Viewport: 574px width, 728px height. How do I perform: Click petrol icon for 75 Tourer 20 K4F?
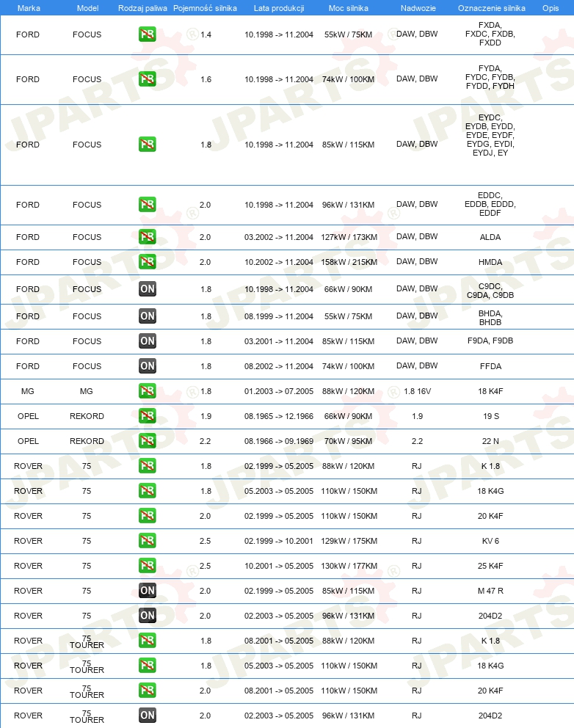148,691
